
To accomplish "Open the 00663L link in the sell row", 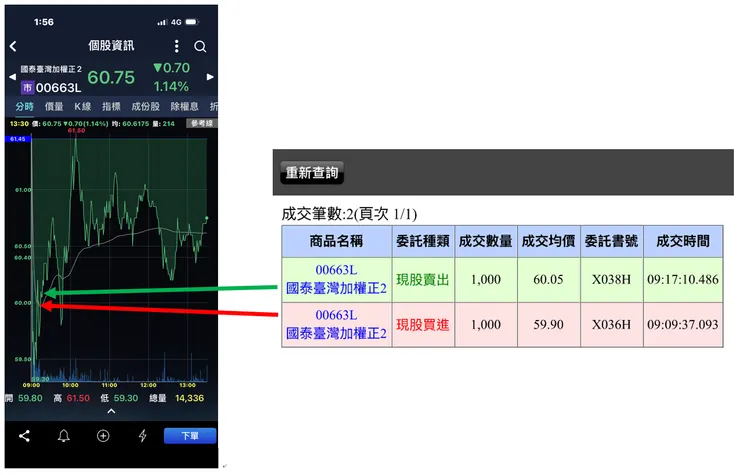I will [x=336, y=270].
